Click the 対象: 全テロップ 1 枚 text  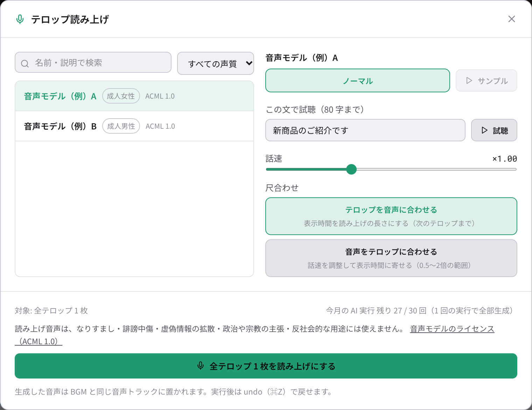pos(51,311)
